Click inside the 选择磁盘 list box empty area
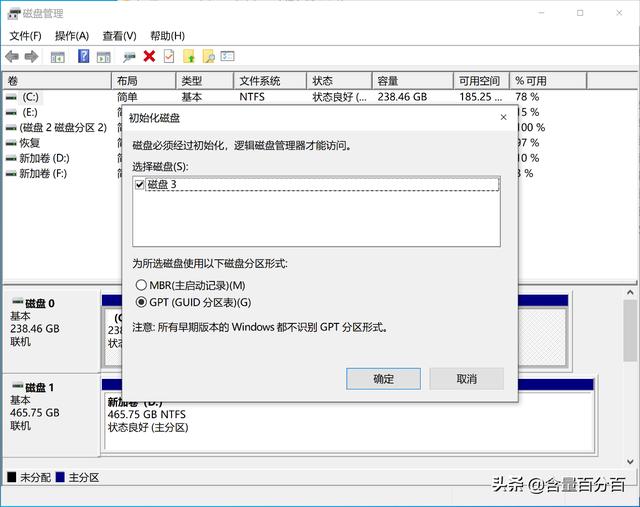Screen dimensions: 640x507 click(316, 218)
